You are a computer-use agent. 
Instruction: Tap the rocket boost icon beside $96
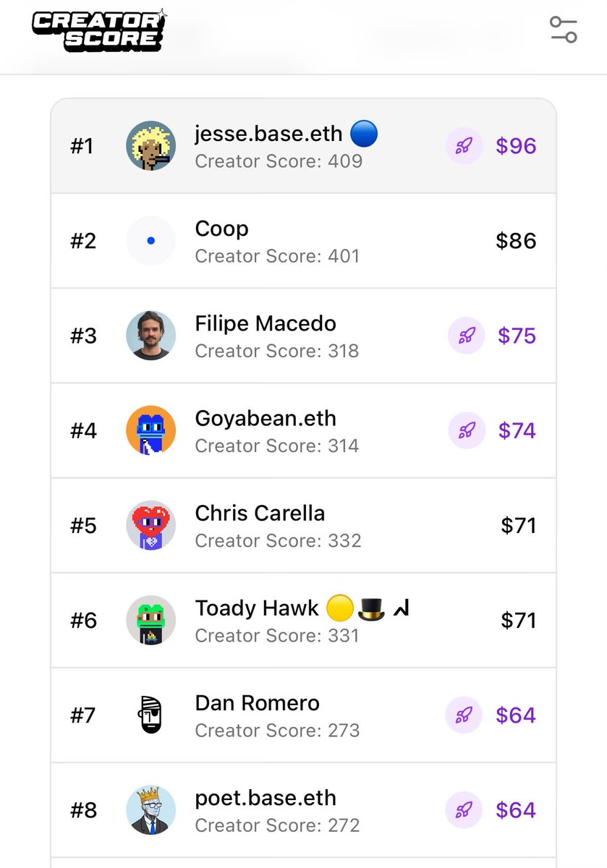(x=464, y=146)
